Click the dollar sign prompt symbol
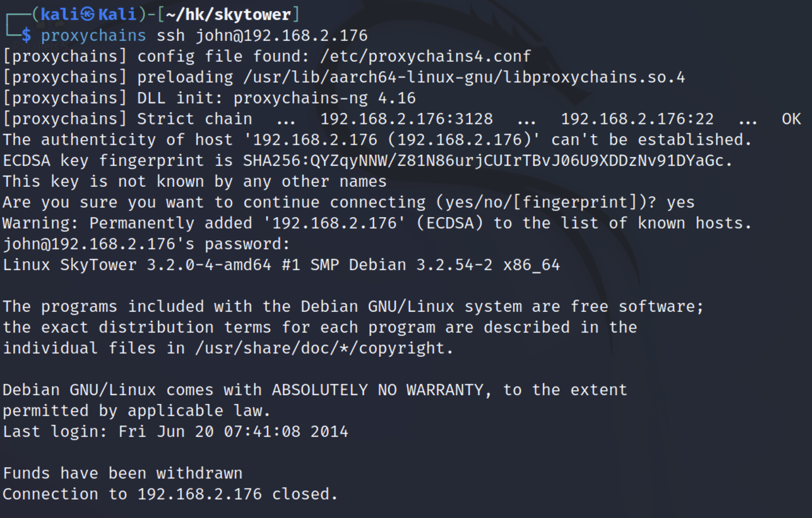This screenshot has width=812, height=518. [x=26, y=36]
